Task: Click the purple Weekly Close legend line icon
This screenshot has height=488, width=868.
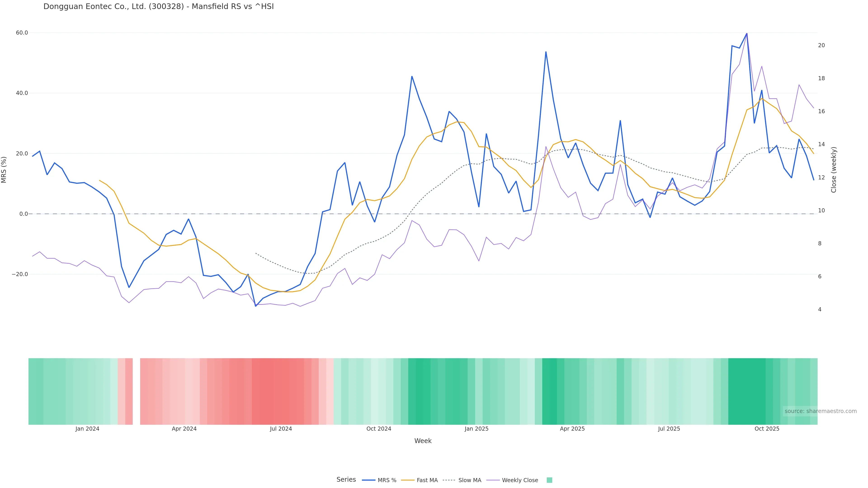Action: (493, 480)
